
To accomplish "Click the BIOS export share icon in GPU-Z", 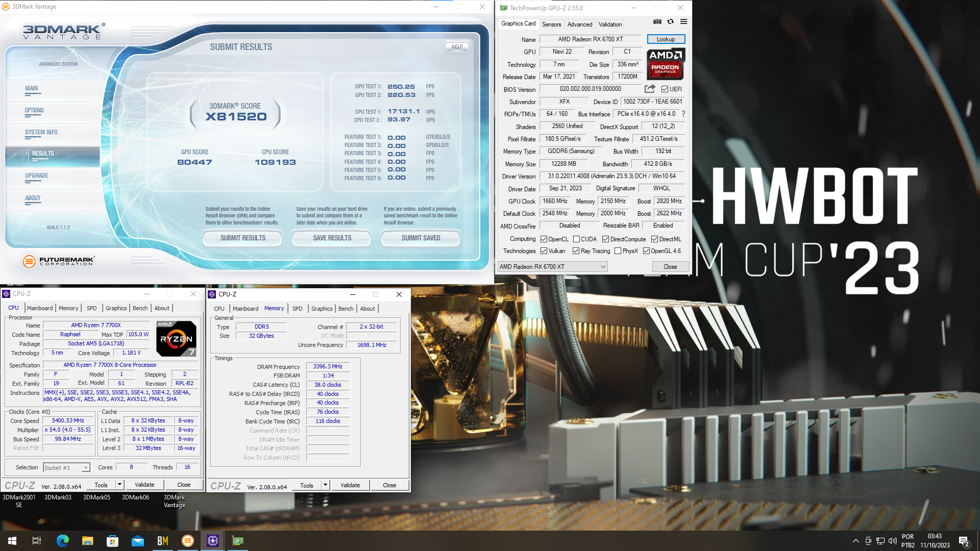I will coord(650,89).
